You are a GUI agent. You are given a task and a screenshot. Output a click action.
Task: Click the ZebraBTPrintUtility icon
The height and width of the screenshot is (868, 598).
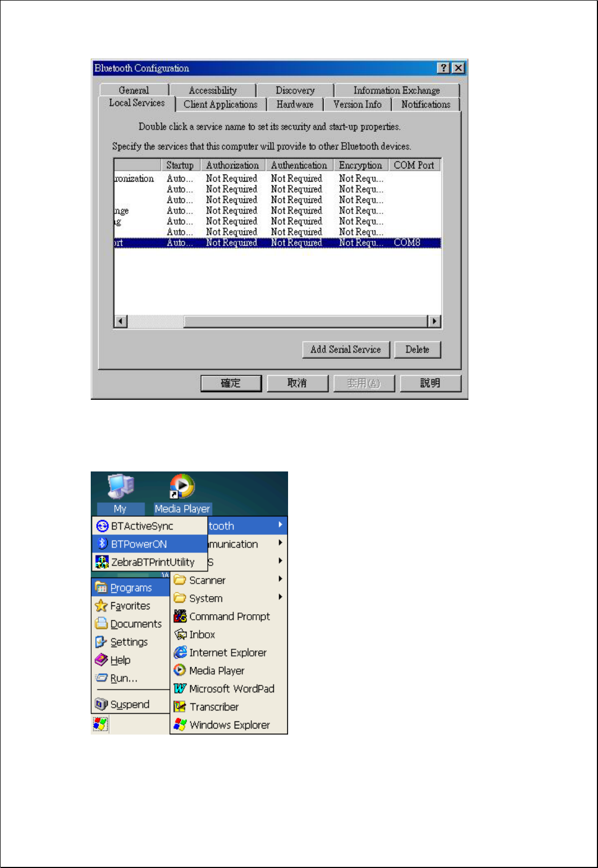102,562
